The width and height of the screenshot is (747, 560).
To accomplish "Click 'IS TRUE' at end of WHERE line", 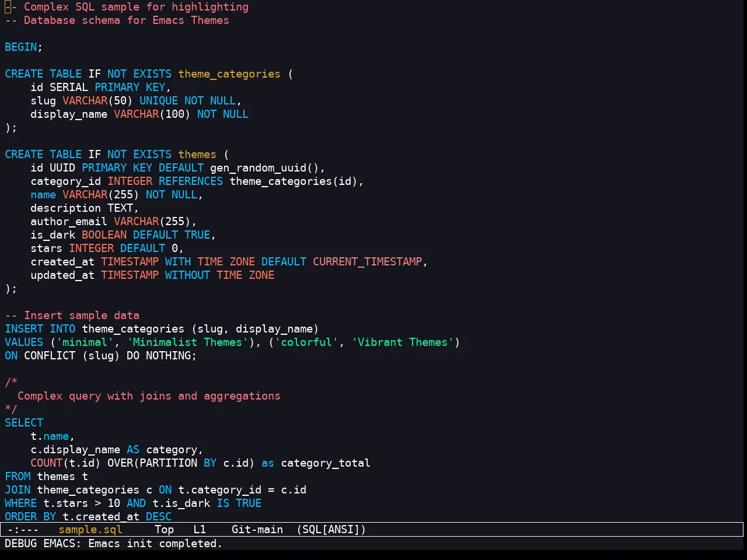I will point(239,503).
